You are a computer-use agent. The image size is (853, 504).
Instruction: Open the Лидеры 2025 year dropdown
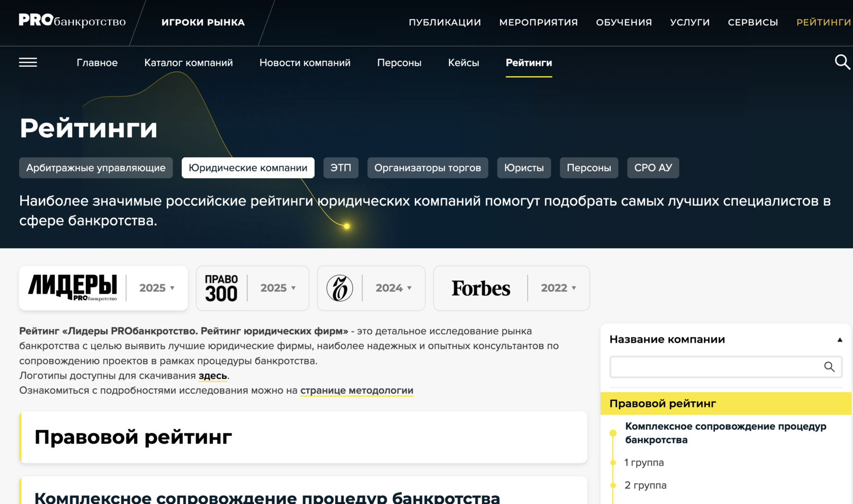point(157,288)
